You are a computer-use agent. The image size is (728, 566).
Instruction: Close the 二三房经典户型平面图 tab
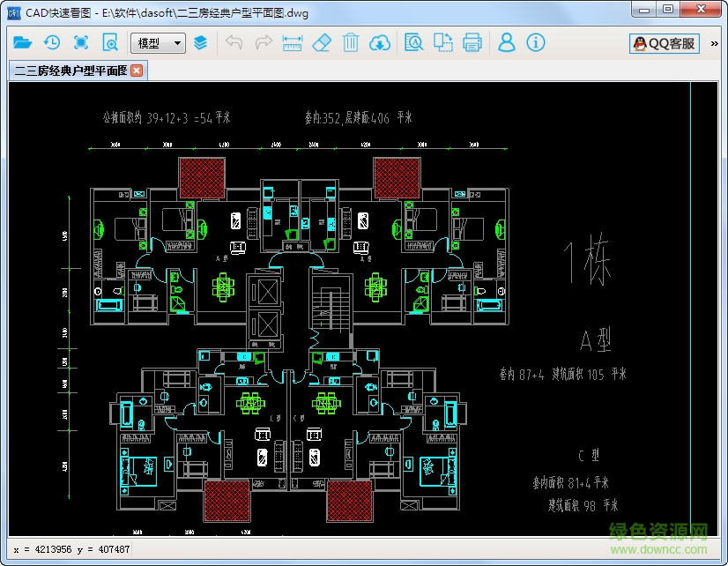(x=137, y=71)
